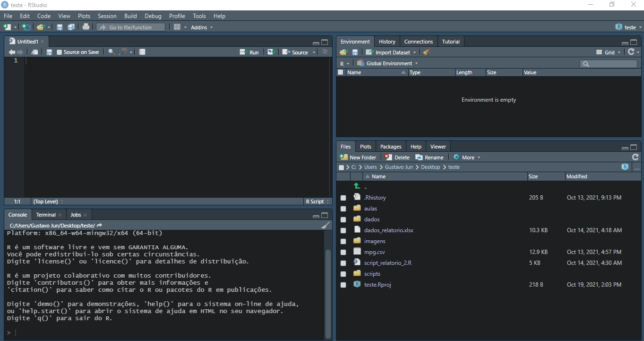This screenshot has height=341, width=644.
Task: Open the R language dropdown in Environment
Action: pyautogui.click(x=345, y=63)
